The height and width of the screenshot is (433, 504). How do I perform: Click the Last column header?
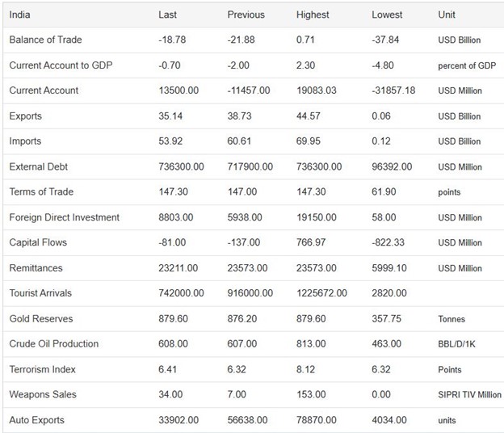(x=167, y=15)
